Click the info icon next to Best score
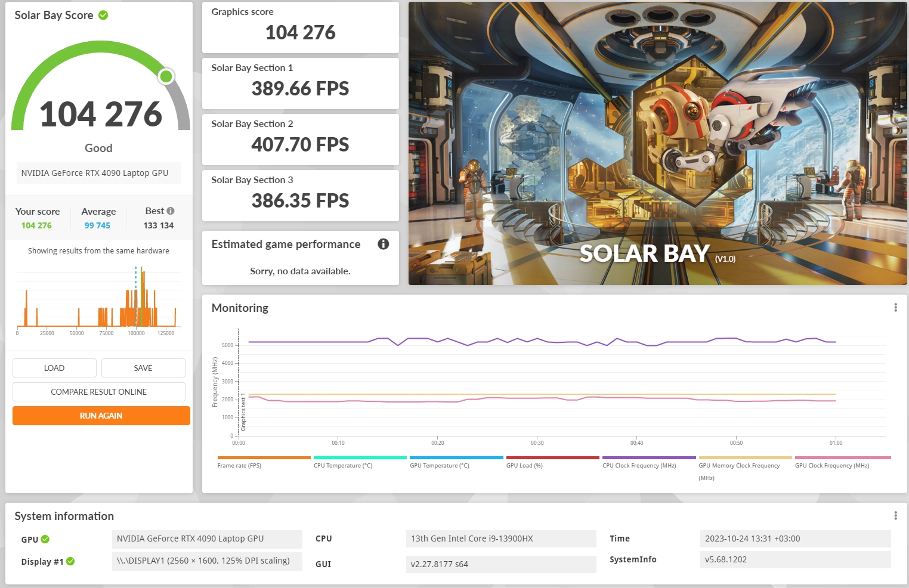This screenshot has height=588, width=909. coord(171,211)
